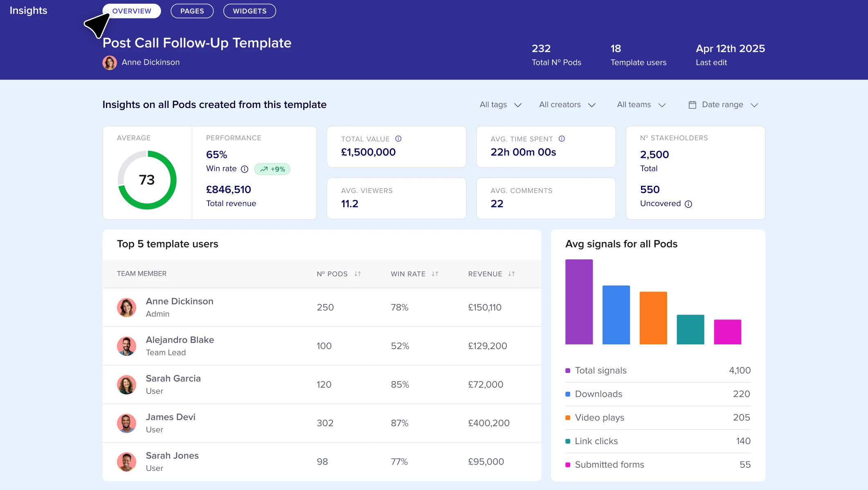This screenshot has height=490, width=868.
Task: Click the Avg. Time Spent info icon
Action: (562, 139)
